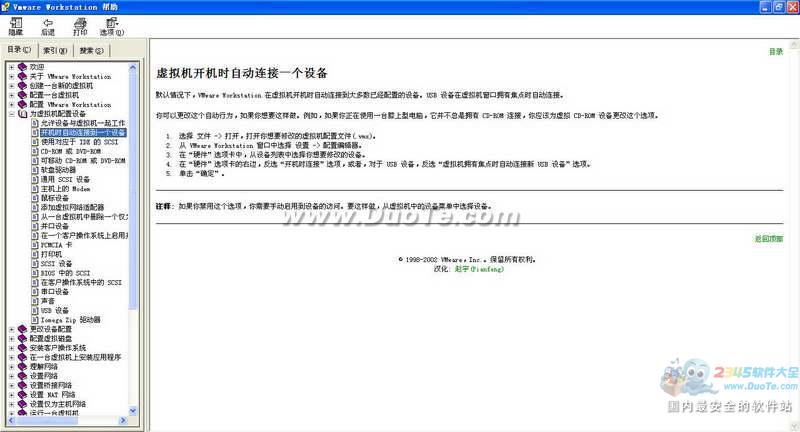This screenshot has height=432, width=800.
Task: Open the Iomega Zip 驱动器 topic
Action: 70,320
